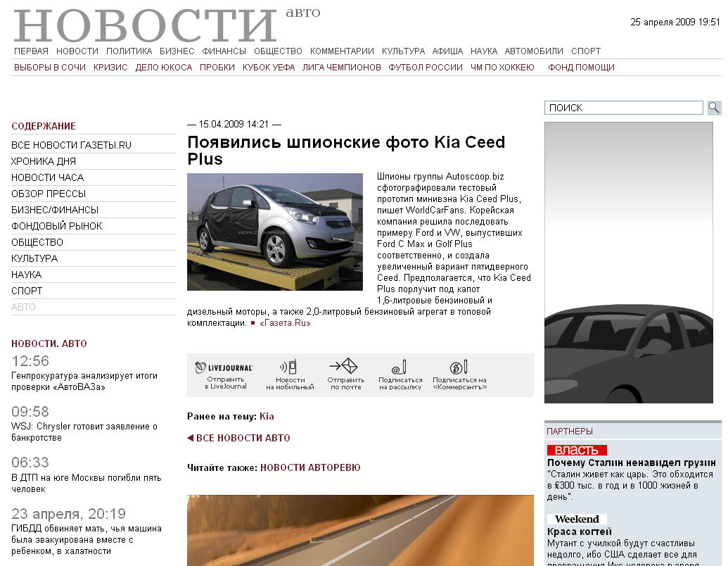Open НАУКА in the top menu
This screenshot has height=566, width=728.
484,51
